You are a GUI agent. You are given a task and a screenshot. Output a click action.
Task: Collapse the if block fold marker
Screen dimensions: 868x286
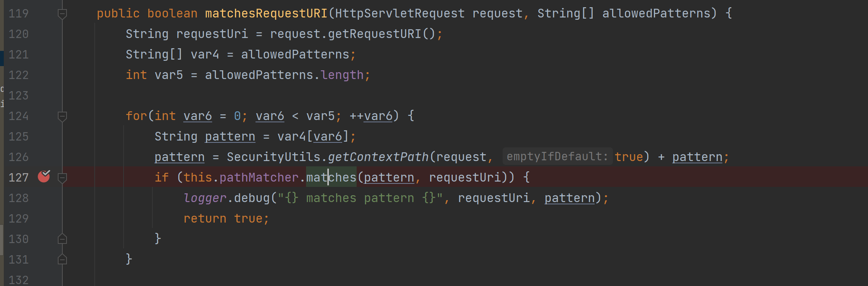pos(62,178)
